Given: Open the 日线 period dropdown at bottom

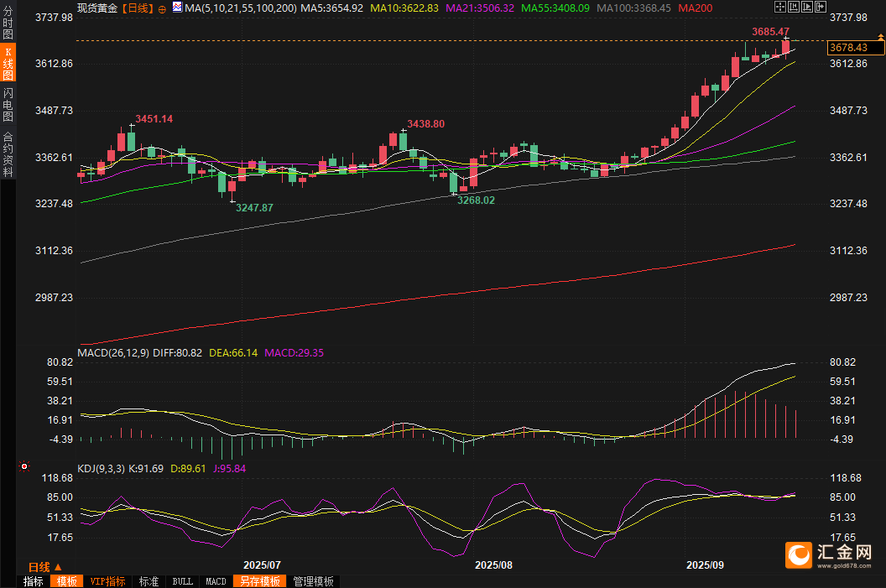Looking at the screenshot, I should click(x=44, y=566).
